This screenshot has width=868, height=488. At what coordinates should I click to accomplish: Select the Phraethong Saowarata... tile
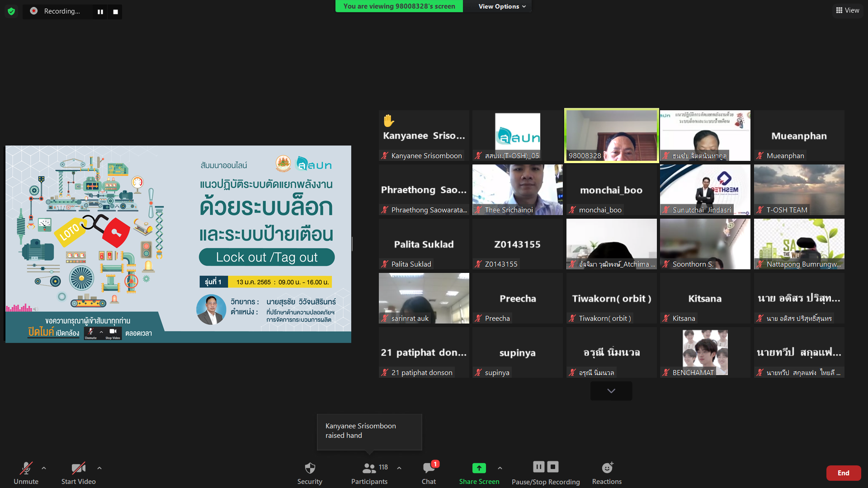pos(424,190)
